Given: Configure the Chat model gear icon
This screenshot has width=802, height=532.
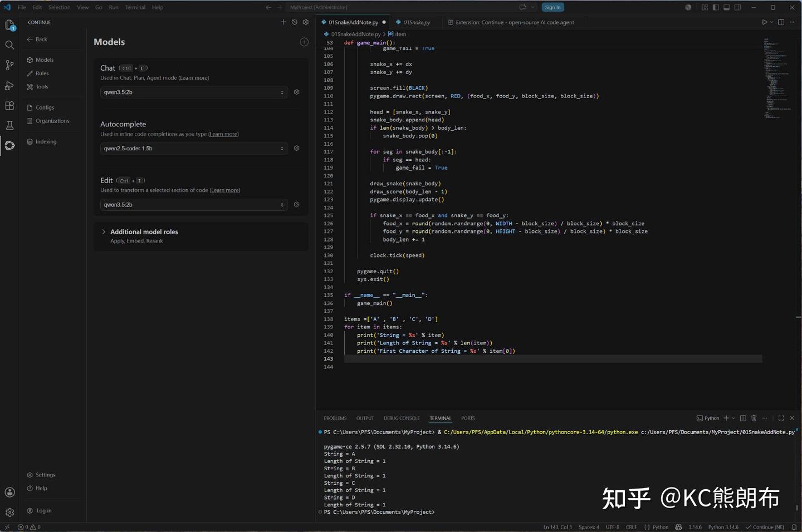Looking at the screenshot, I should (x=297, y=92).
